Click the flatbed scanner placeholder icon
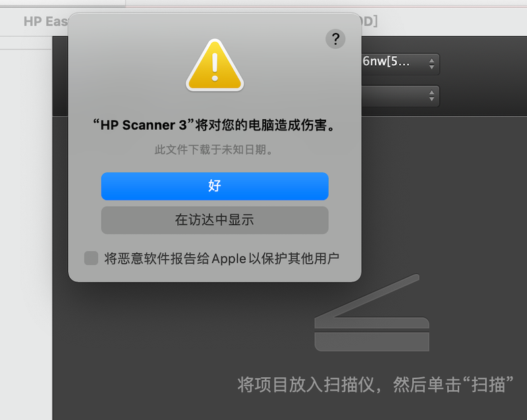The image size is (527, 420). click(372, 313)
